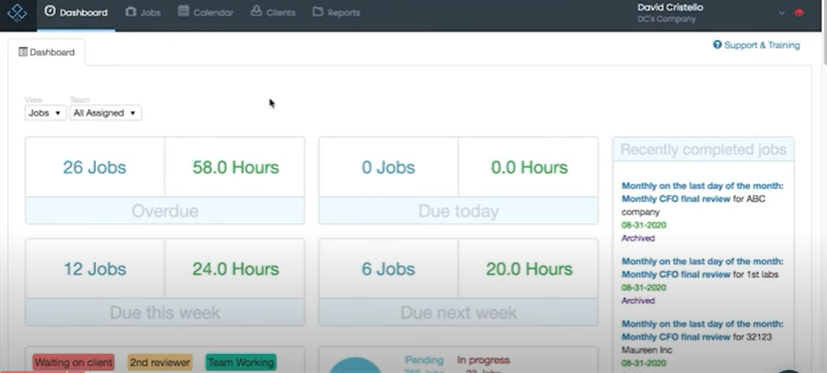Click the 6 Jobs due next week tile
This screenshot has height=373, width=827.
[x=388, y=269]
